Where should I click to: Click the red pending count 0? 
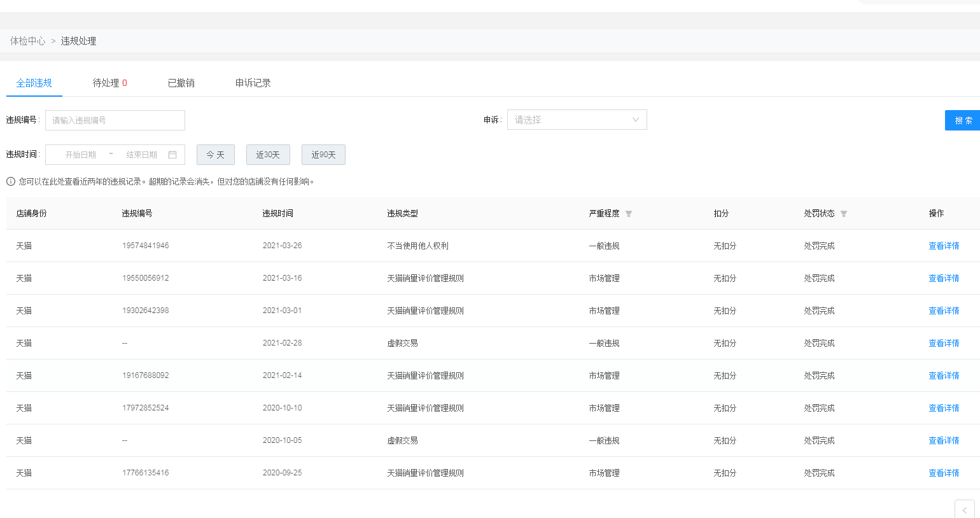125,83
